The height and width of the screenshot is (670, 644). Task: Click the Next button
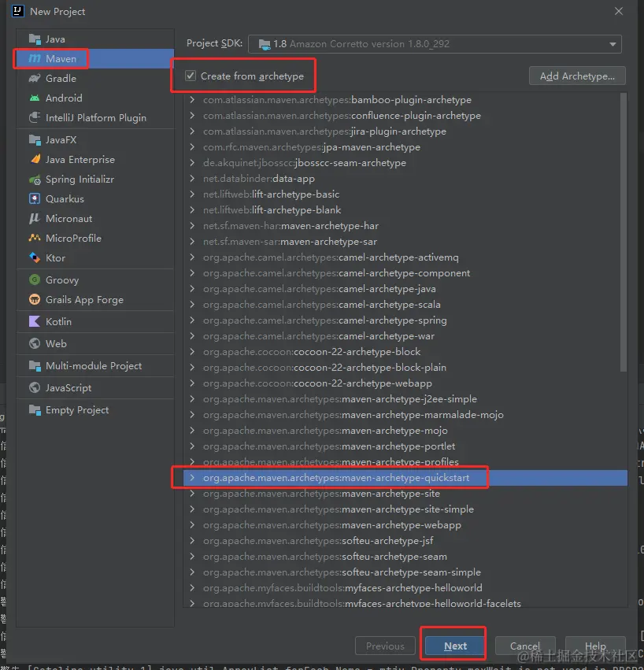[455, 646]
